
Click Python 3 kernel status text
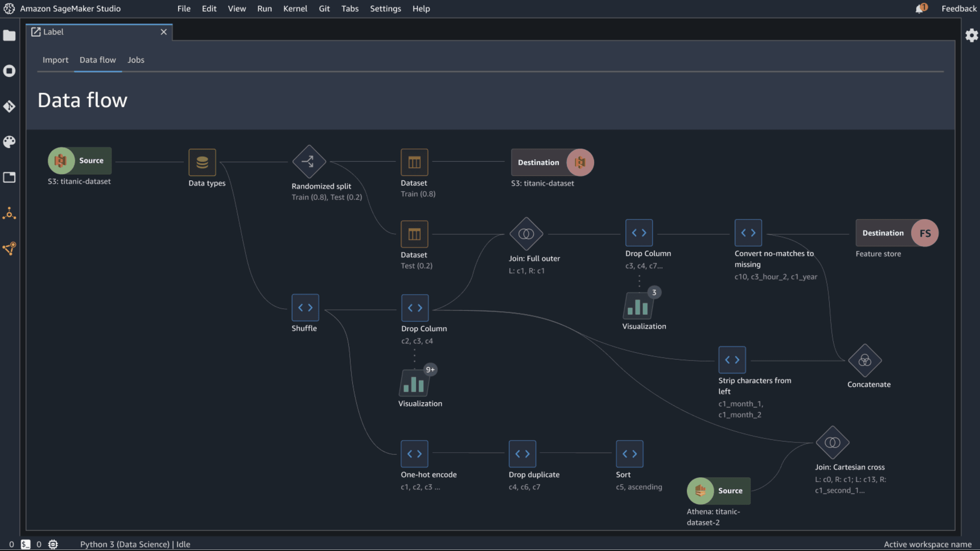click(x=135, y=544)
